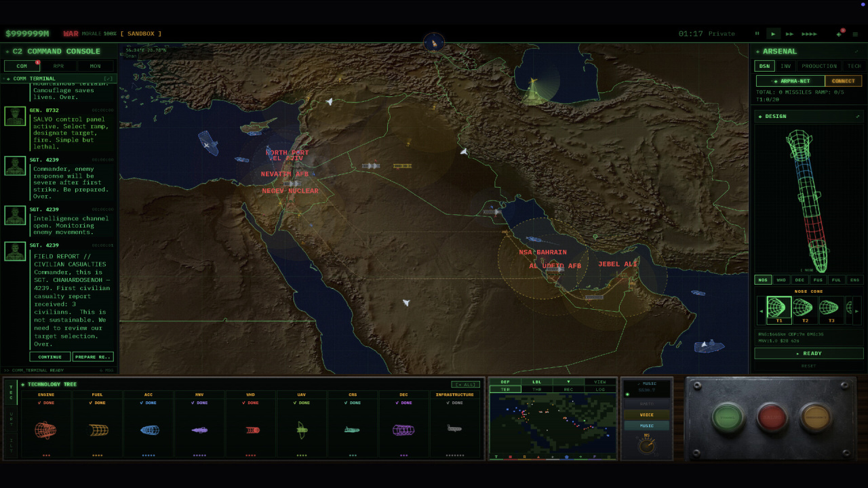Toggle LBL labels on minimap

(x=536, y=382)
